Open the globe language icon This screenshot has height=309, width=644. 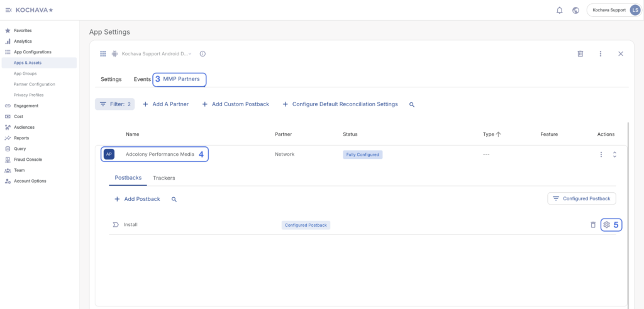point(575,10)
